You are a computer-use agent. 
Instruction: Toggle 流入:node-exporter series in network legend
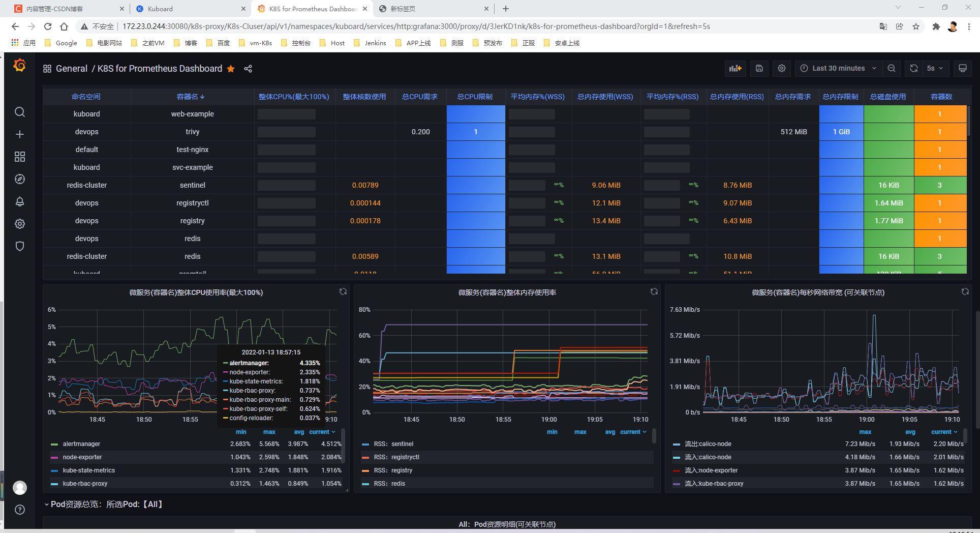(x=711, y=470)
